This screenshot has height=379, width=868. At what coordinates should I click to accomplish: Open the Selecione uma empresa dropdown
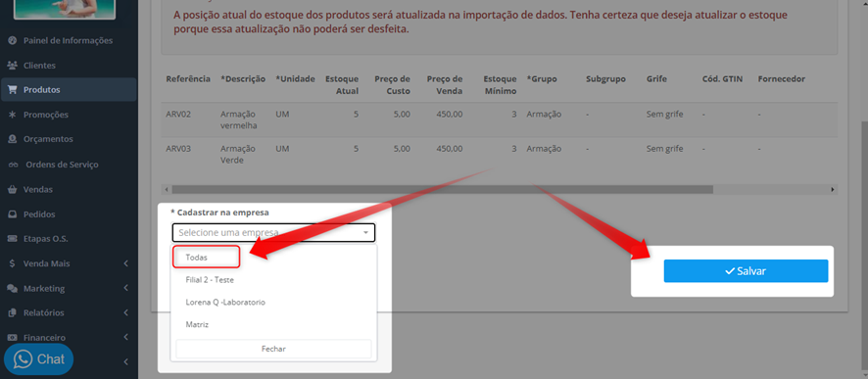click(x=273, y=233)
